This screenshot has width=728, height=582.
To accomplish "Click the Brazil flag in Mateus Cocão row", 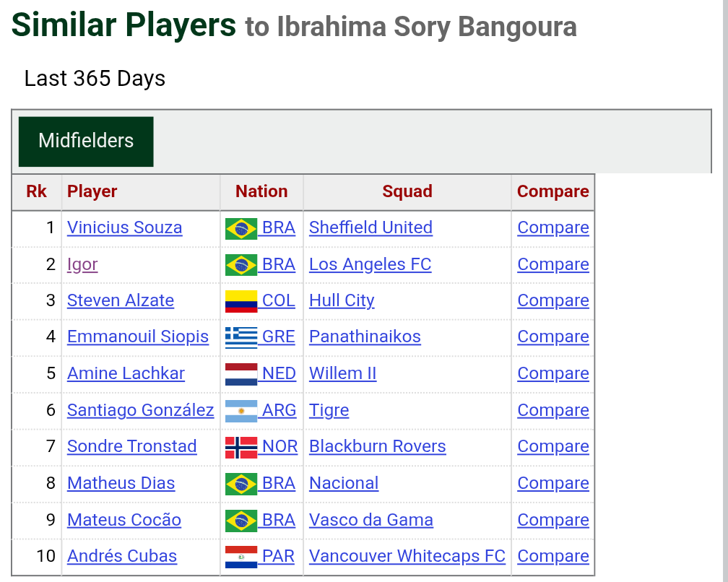I will [x=241, y=521].
